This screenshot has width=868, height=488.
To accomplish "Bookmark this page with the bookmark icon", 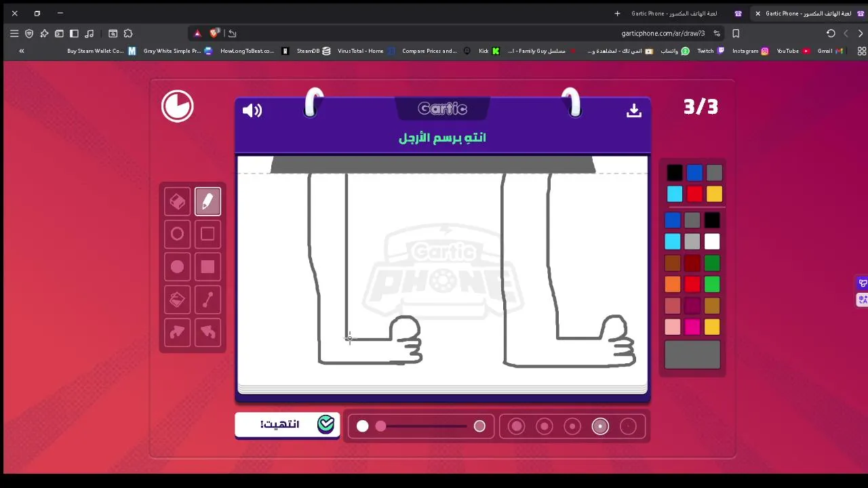I will coord(736,33).
